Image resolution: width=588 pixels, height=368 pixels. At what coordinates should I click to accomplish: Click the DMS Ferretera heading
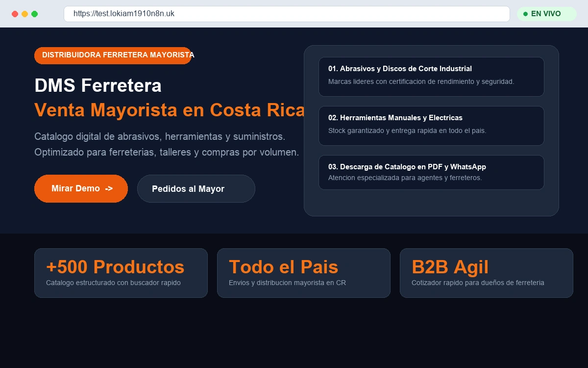pyautogui.click(x=98, y=85)
